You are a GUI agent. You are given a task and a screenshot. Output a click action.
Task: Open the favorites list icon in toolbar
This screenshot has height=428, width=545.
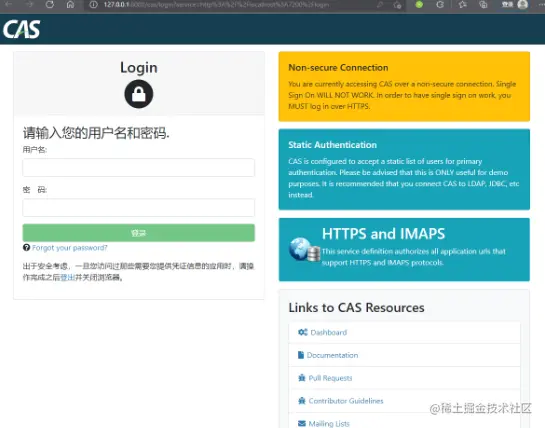462,5
